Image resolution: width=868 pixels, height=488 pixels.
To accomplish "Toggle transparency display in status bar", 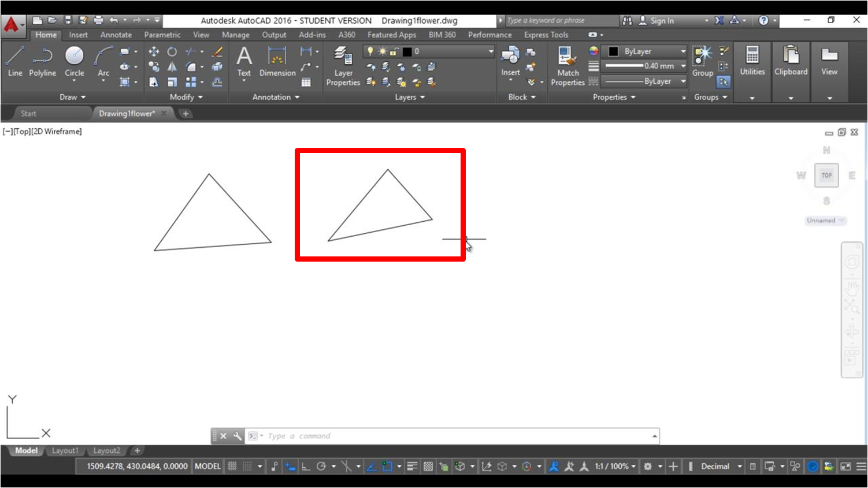I will point(428,466).
